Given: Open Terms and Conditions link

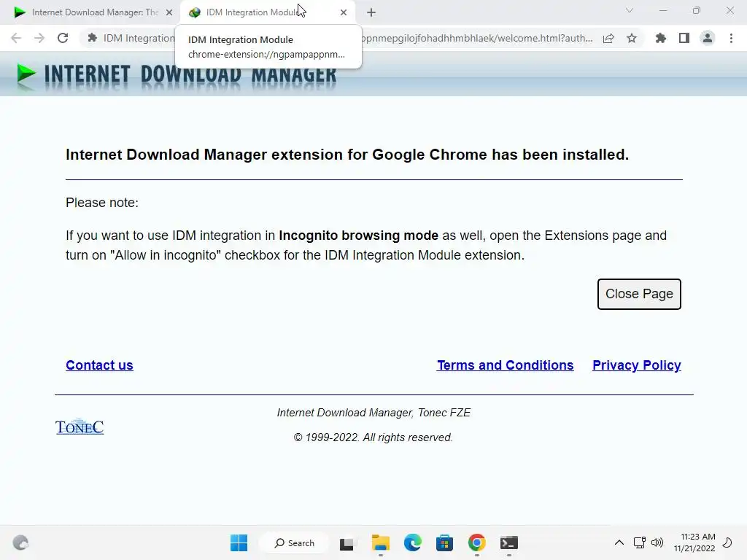Looking at the screenshot, I should pyautogui.click(x=505, y=365).
